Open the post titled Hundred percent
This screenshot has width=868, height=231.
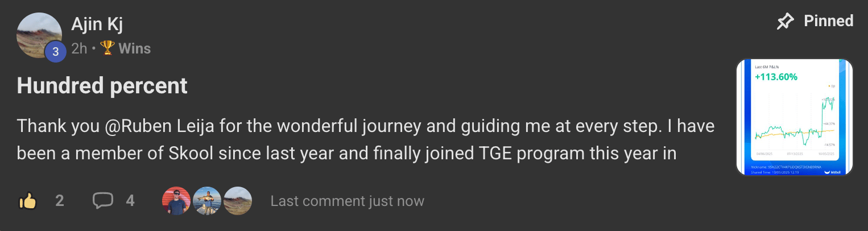[102, 86]
